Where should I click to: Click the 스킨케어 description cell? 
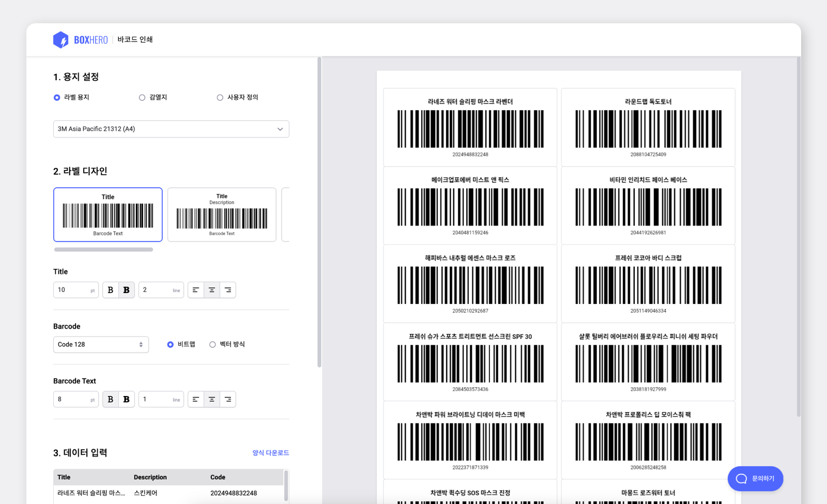(146, 493)
